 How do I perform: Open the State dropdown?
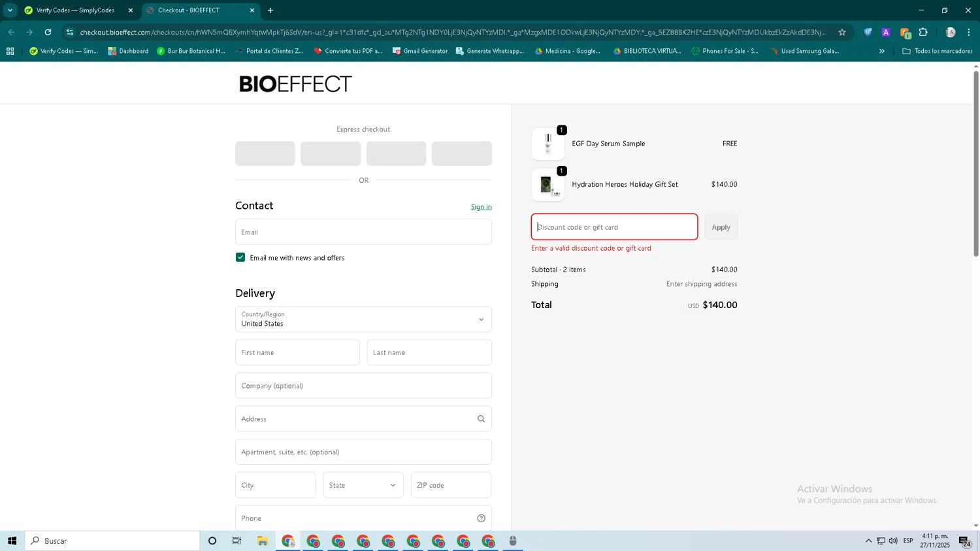point(363,485)
